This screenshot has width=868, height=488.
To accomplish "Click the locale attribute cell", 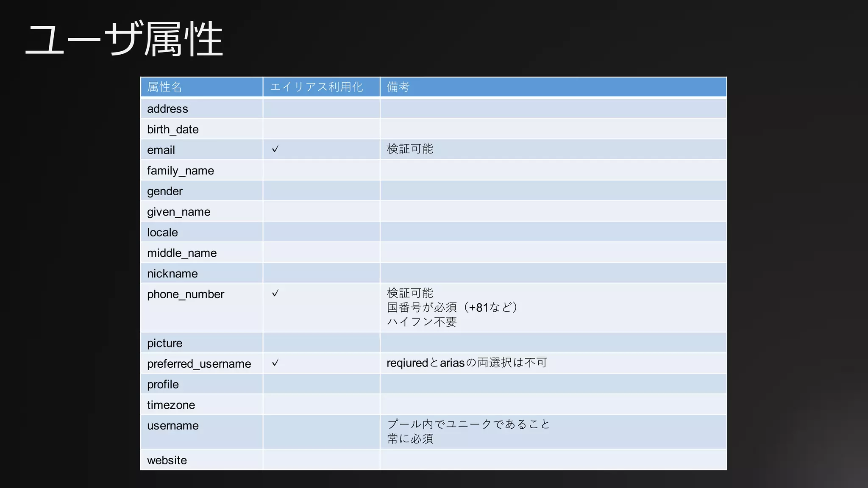I will tap(202, 232).
